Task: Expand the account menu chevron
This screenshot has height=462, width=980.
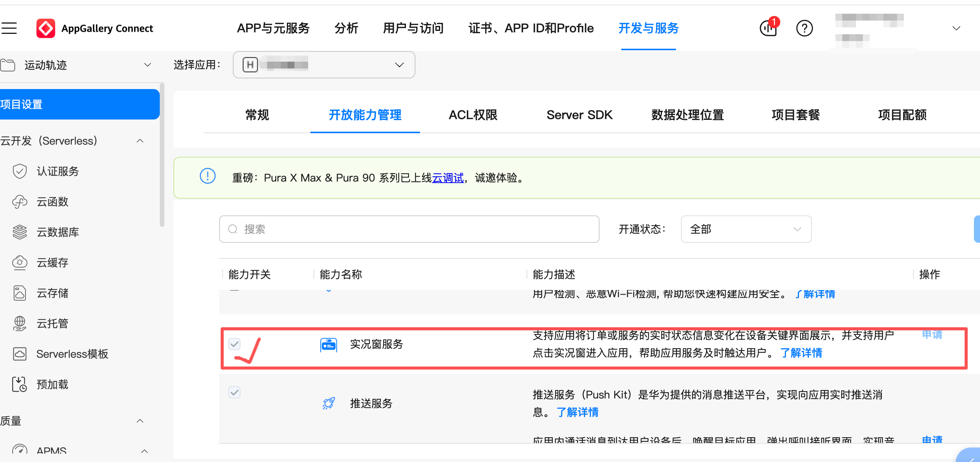Action: click(956, 28)
